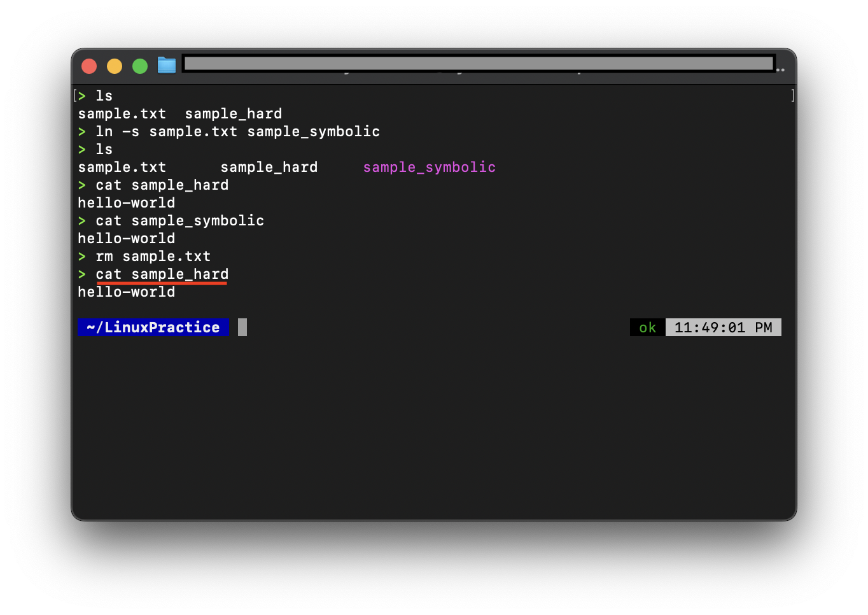868x615 pixels.
Task: Click the ~/LinuxPractice prompt directory segment
Action: (x=153, y=327)
